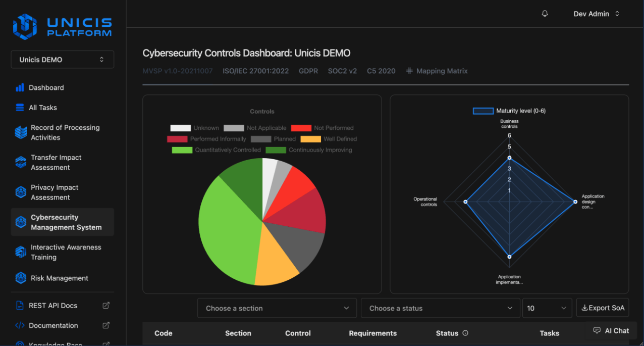Toggle Not Applicable legend item
Screen dimensions: 644x346
pos(255,128)
